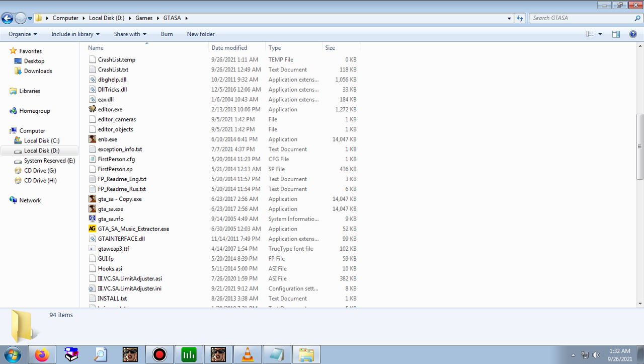Sort files by the Type column header
Image resolution: width=644 pixels, height=364 pixels.
point(294,48)
